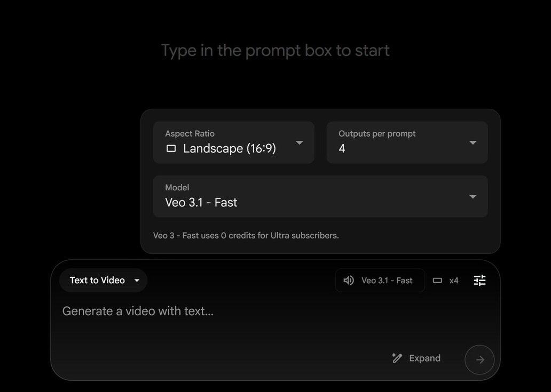Select the 'Landscape (16:9)' value text

coord(230,149)
